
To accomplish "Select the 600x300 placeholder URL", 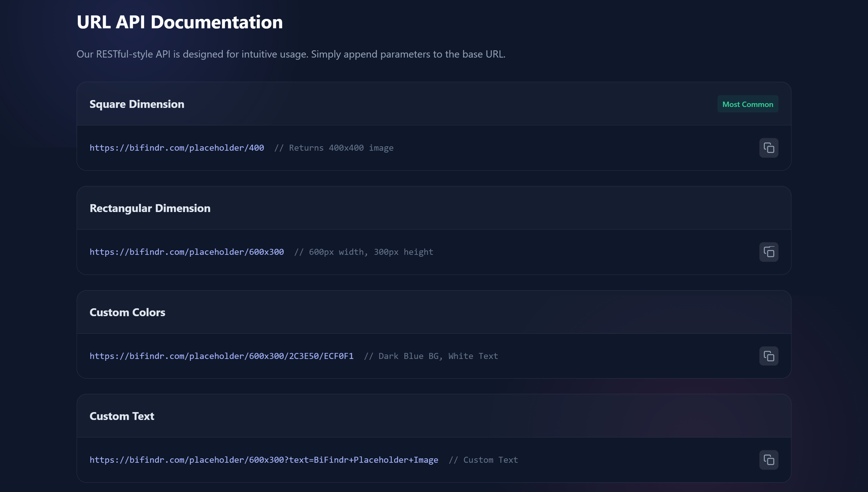I will (187, 252).
